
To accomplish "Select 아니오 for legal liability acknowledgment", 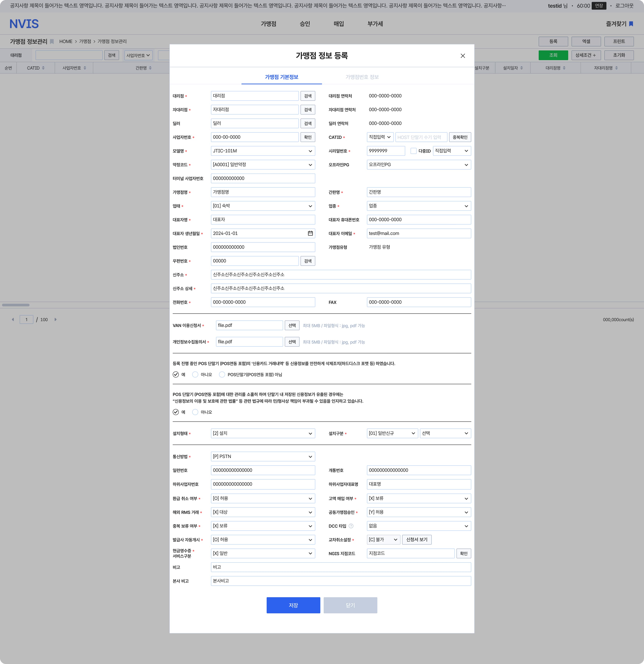I will pyautogui.click(x=195, y=412).
